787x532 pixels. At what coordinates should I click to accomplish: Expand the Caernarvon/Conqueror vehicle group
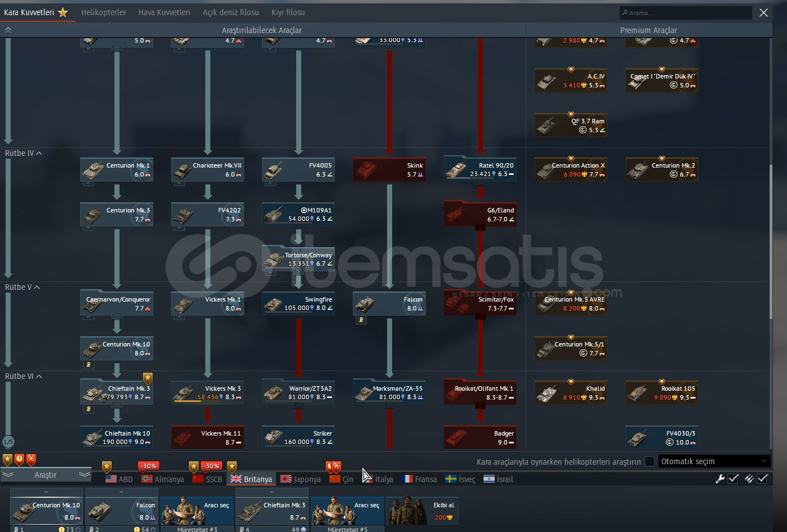click(117, 304)
